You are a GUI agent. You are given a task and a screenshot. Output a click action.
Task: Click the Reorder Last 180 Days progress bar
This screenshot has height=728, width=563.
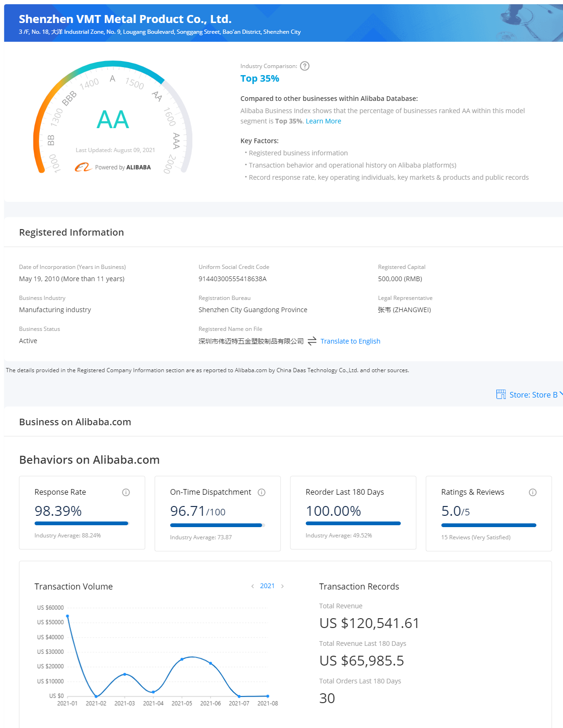(x=353, y=523)
